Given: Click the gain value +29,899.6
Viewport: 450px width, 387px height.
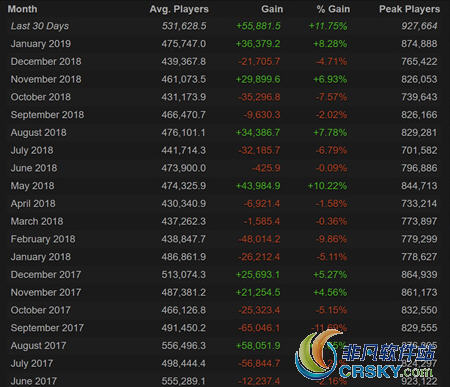Looking at the screenshot, I should click(258, 79).
